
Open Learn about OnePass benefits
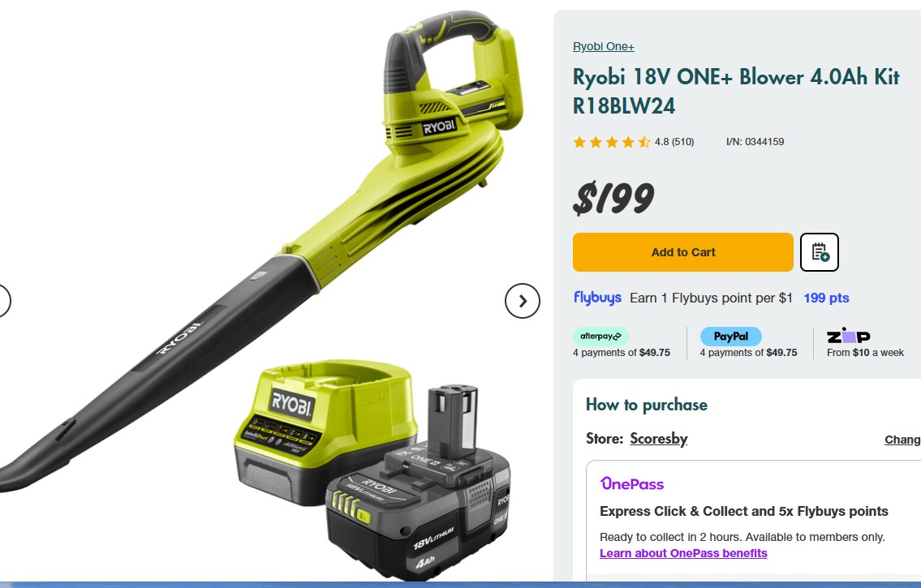683,553
